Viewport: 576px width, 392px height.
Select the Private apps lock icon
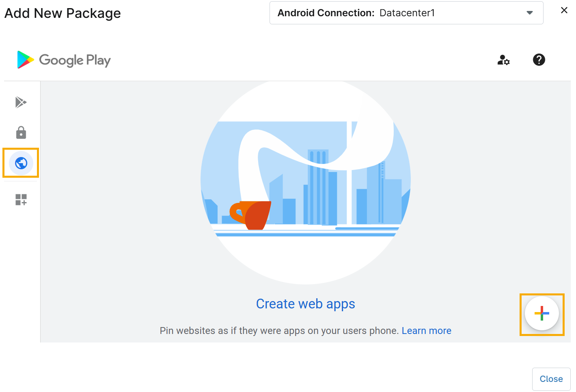pos(21,133)
